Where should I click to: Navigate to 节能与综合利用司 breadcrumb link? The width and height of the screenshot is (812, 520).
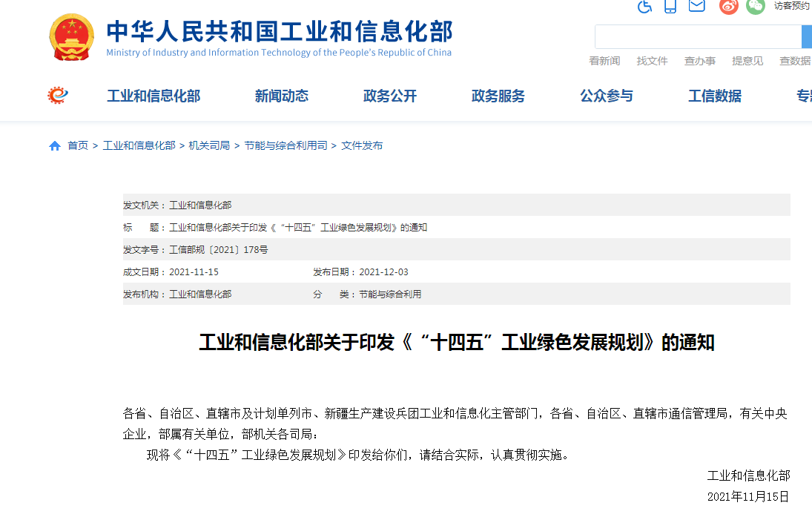click(x=285, y=146)
